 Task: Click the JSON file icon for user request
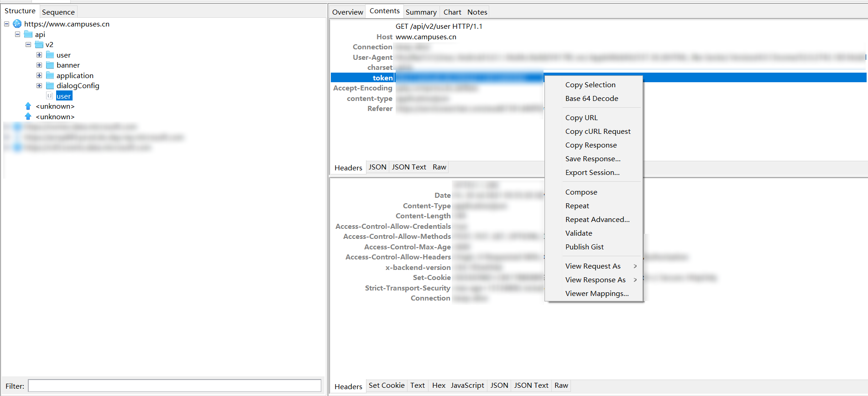click(x=50, y=96)
